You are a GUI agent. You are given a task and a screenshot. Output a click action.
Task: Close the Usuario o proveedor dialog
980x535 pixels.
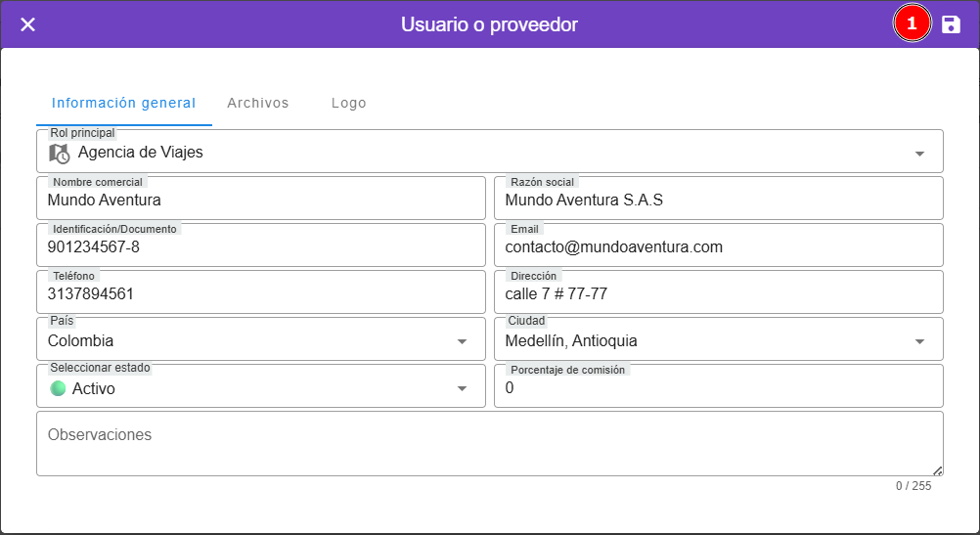28,24
